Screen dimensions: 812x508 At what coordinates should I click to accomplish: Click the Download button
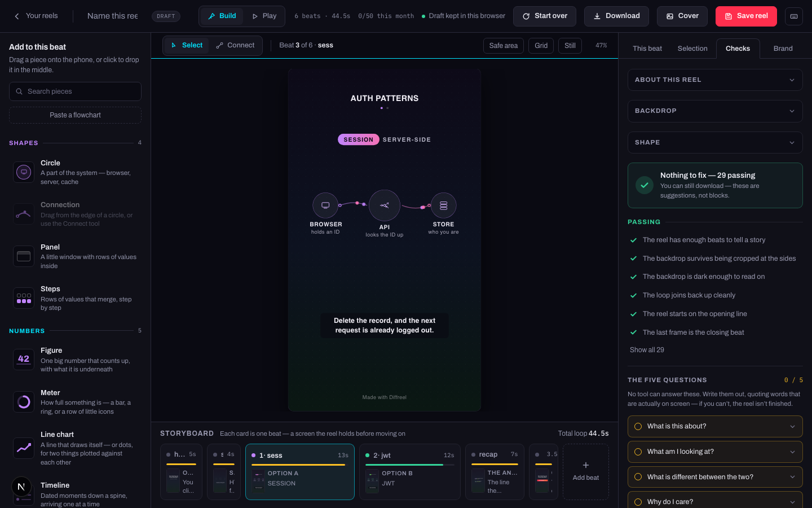pos(616,16)
